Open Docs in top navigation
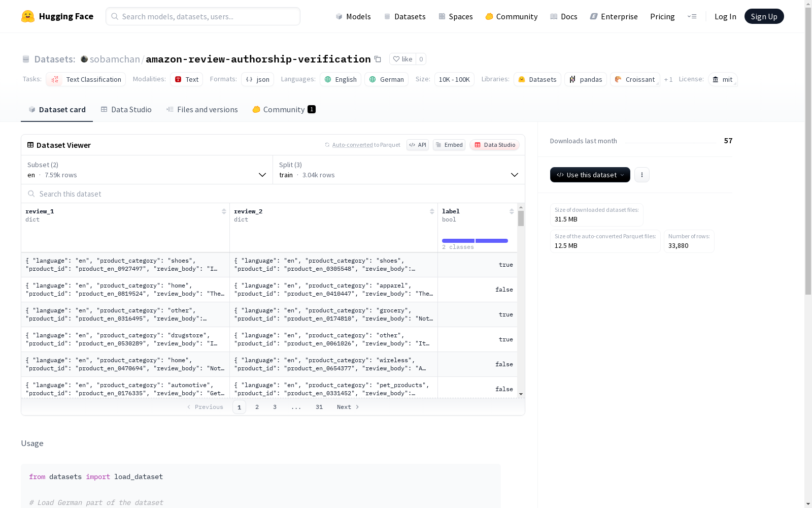This screenshot has width=812, height=508. 564,16
